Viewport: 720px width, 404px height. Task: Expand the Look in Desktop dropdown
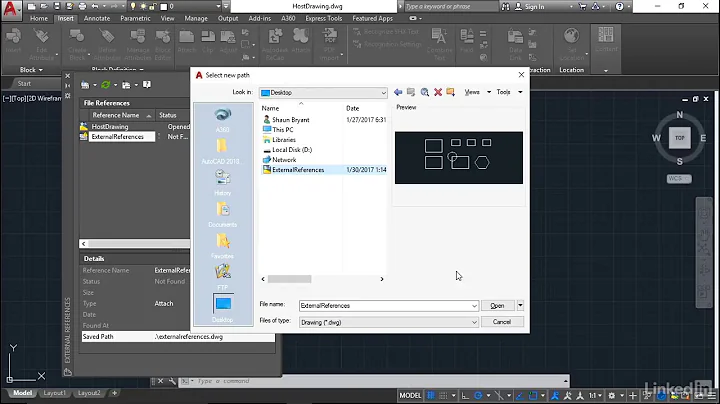(x=382, y=92)
